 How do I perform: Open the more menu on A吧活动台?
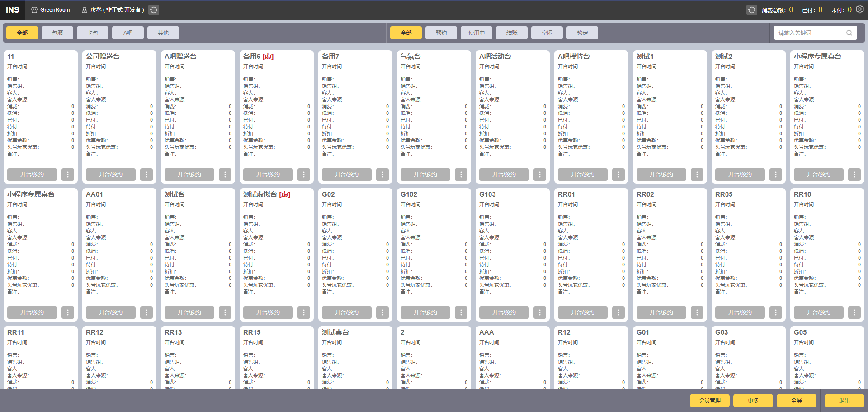pos(540,175)
